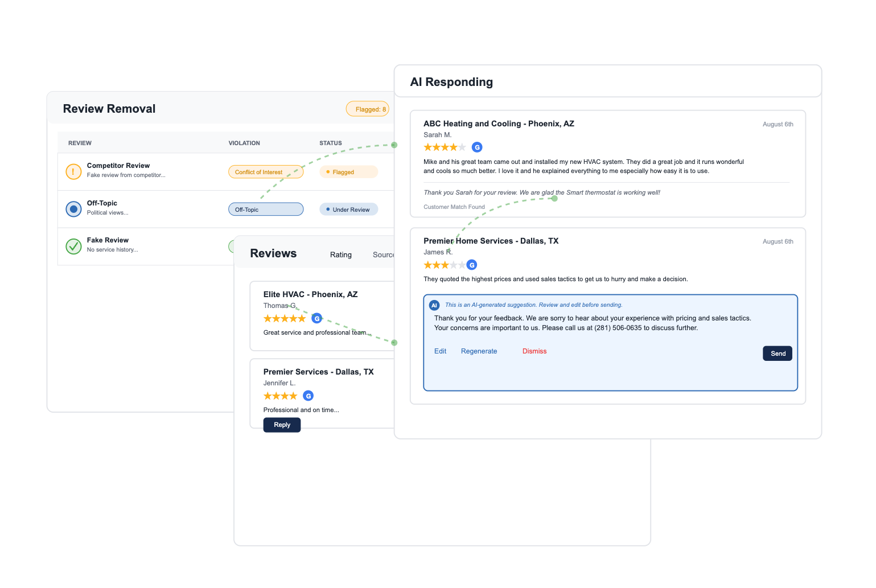This screenshot has height=588, width=876.
Task: Click Google icon on Sarah M.'s review
Action: pos(477,147)
